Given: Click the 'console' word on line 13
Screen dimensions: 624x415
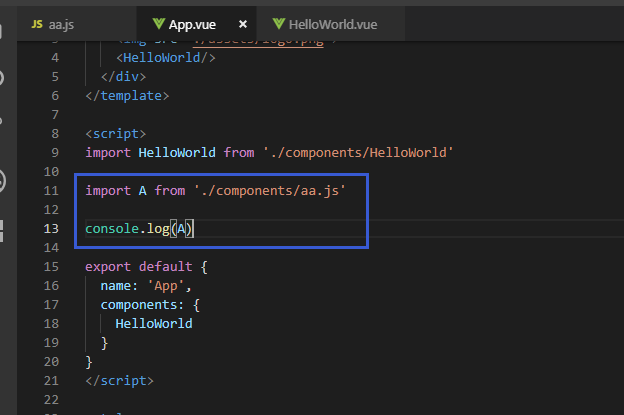Looking at the screenshot, I should 112,229.
